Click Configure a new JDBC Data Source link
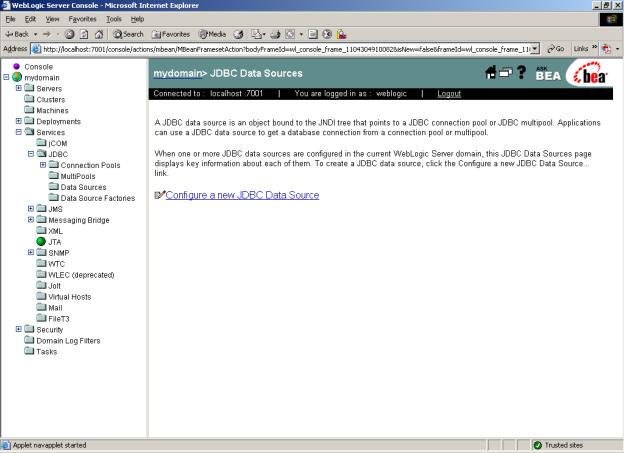This screenshot has width=624, height=453. (242, 195)
